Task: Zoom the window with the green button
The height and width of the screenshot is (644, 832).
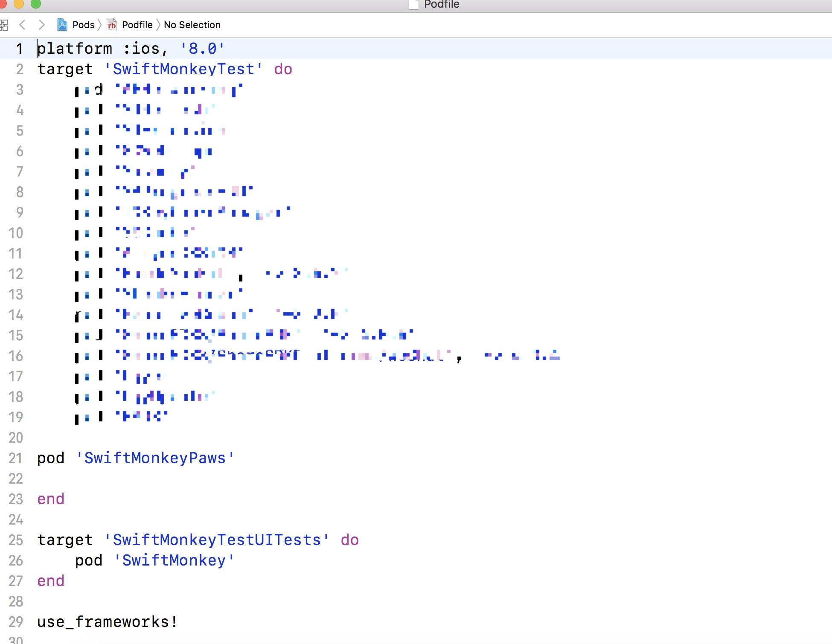Action: (36, 4)
